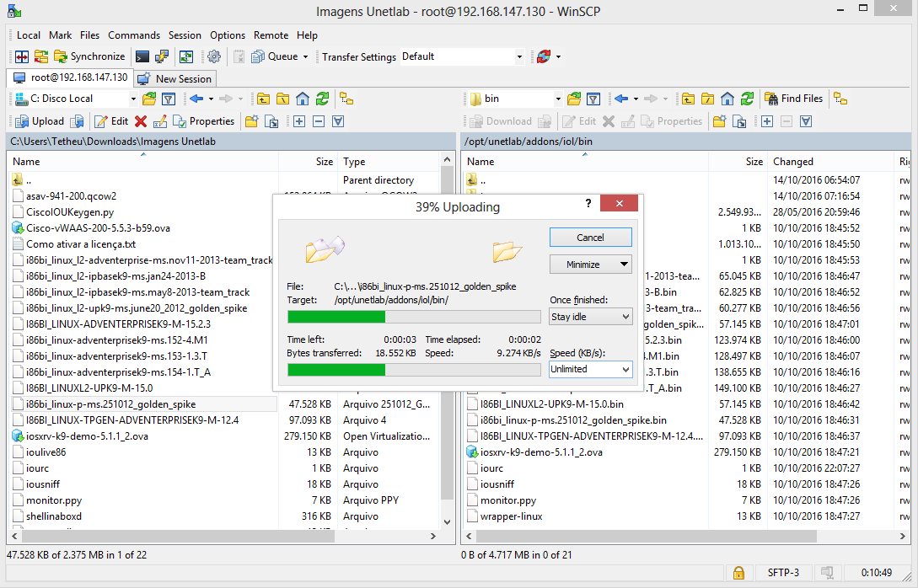Click the local Edit button
Viewport: 918px width, 588px height.
pyautogui.click(x=111, y=121)
